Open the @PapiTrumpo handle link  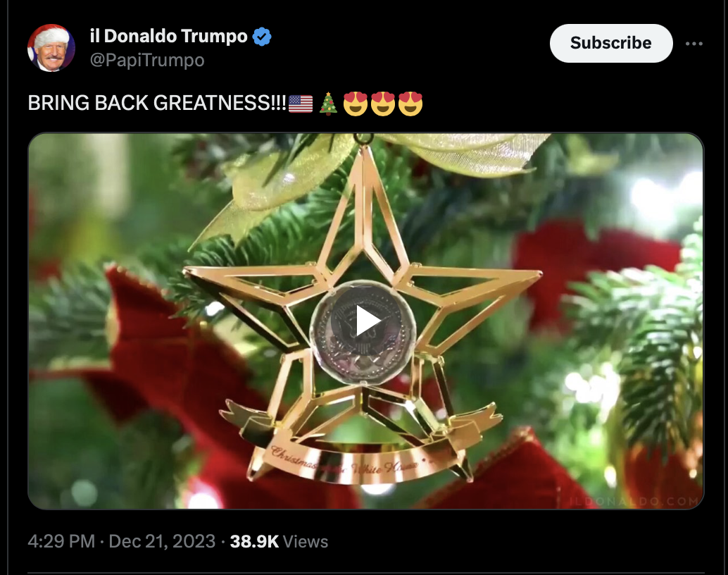pos(147,60)
